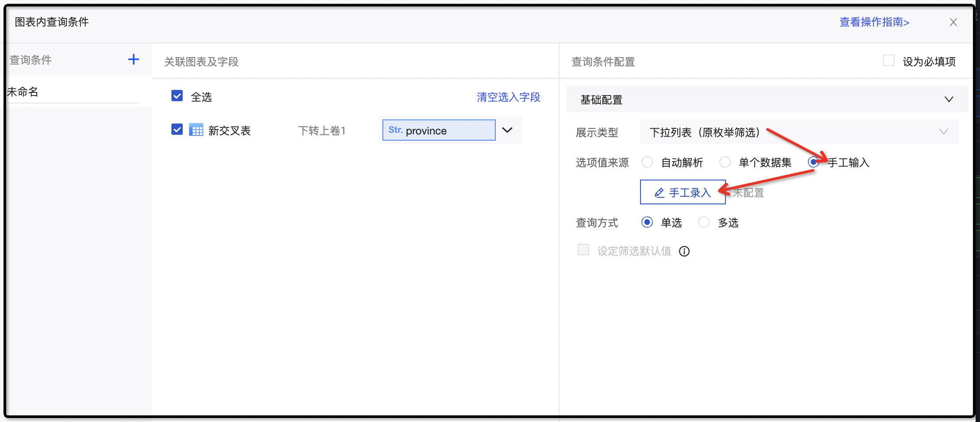Click the info icon beside 设定筛选默认值

pyautogui.click(x=684, y=251)
